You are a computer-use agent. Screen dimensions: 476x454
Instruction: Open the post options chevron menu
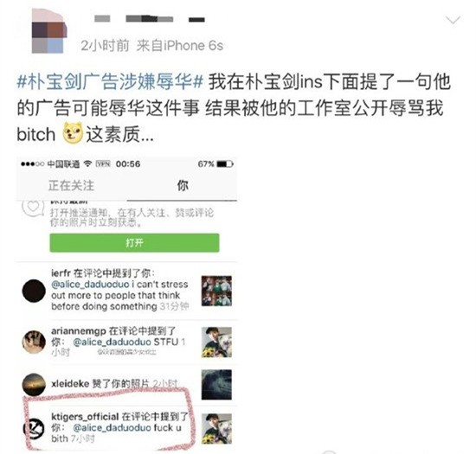pyautogui.click(x=453, y=21)
